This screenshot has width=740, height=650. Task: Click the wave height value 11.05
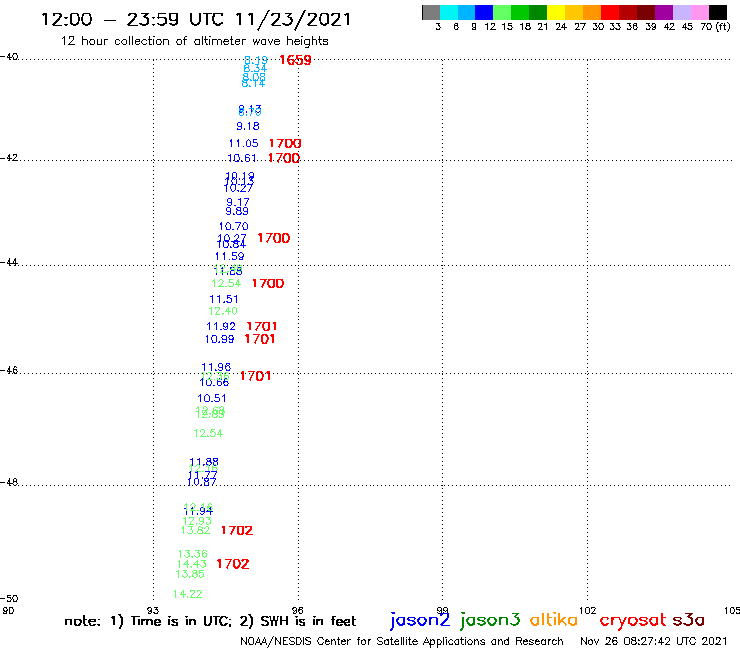tap(244, 143)
